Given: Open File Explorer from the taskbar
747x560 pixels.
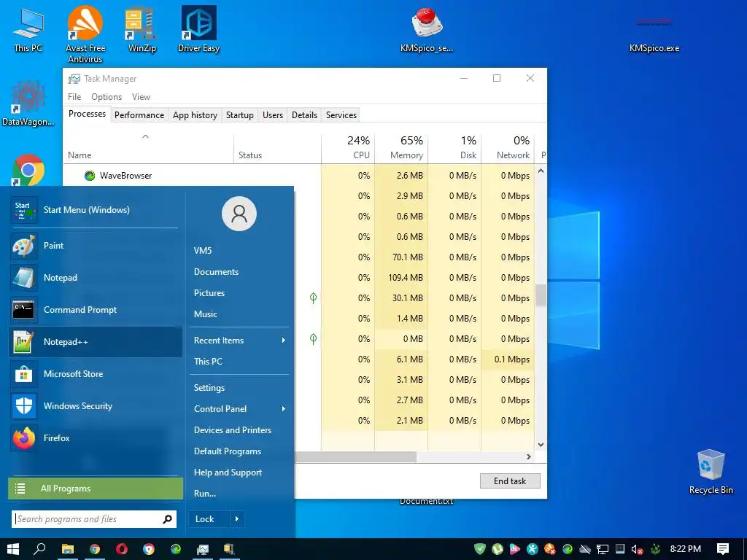Looking at the screenshot, I should (68, 549).
